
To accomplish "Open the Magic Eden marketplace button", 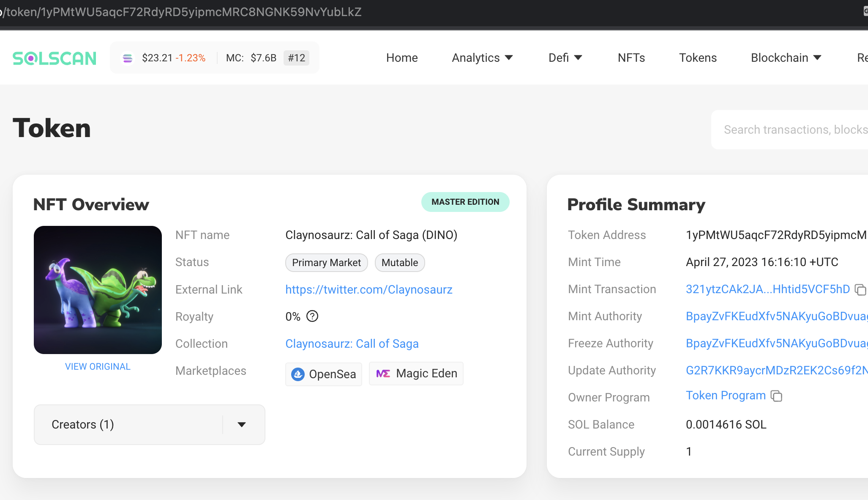I will tap(416, 374).
